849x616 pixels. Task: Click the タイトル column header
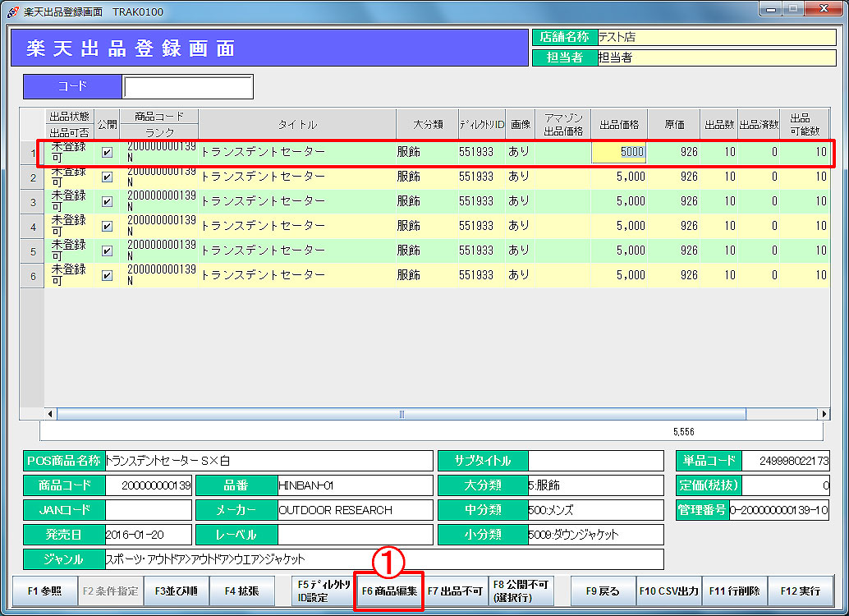296,124
